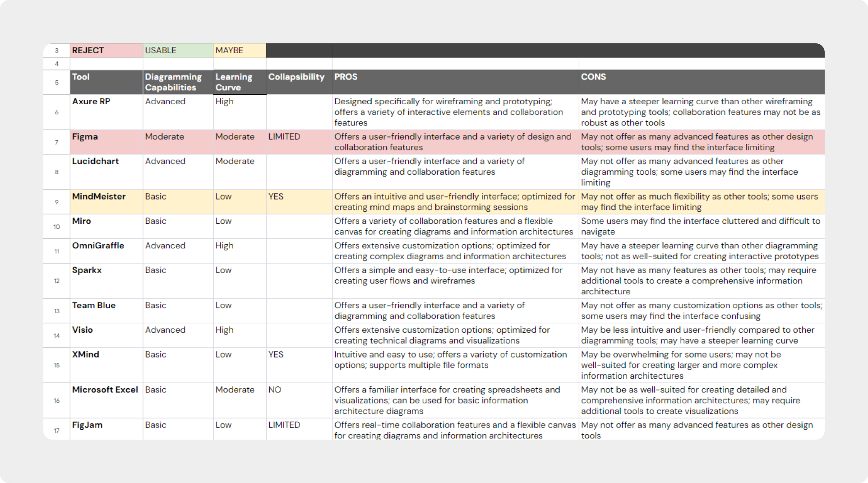Screen dimensions: 868x483
Task: Click Microsoft Excel's Moderate learning curve cell
Action: coord(240,400)
